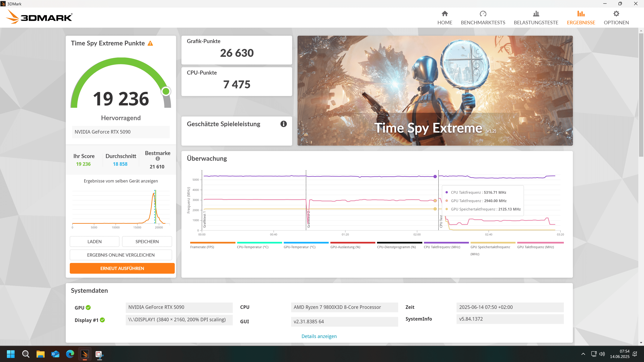Screen dimensions: 644x362
Task: Click Ergebnis online vergleichen button
Action: [121, 255]
